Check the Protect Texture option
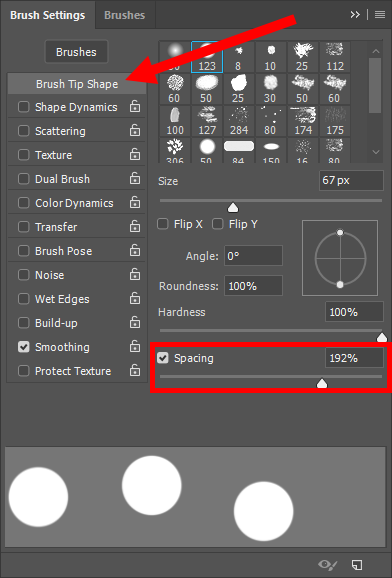 [x=24, y=371]
